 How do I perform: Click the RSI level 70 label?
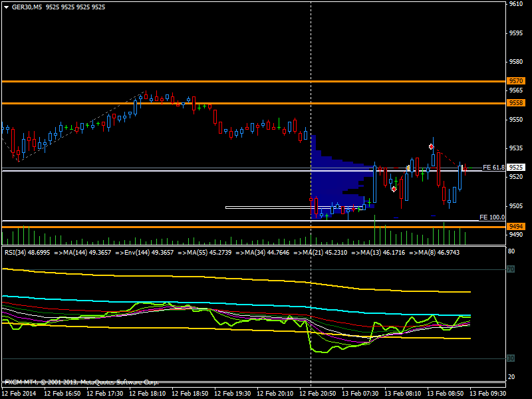click(x=511, y=269)
